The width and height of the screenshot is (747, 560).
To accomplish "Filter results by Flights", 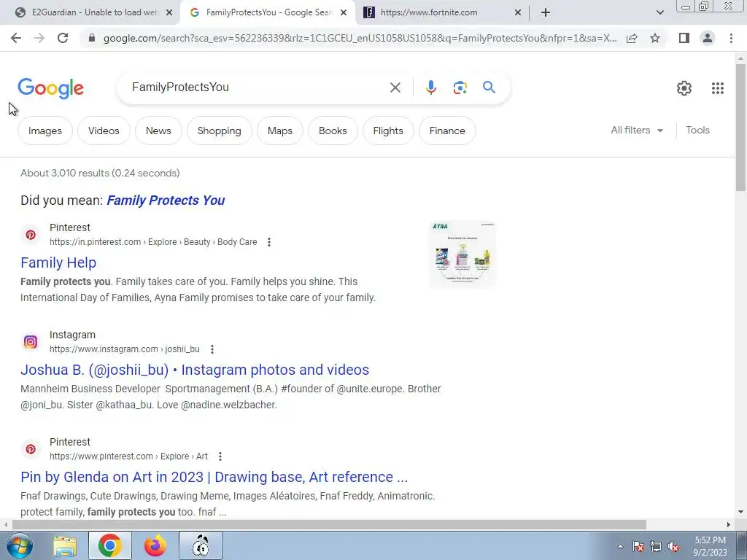I will point(388,131).
